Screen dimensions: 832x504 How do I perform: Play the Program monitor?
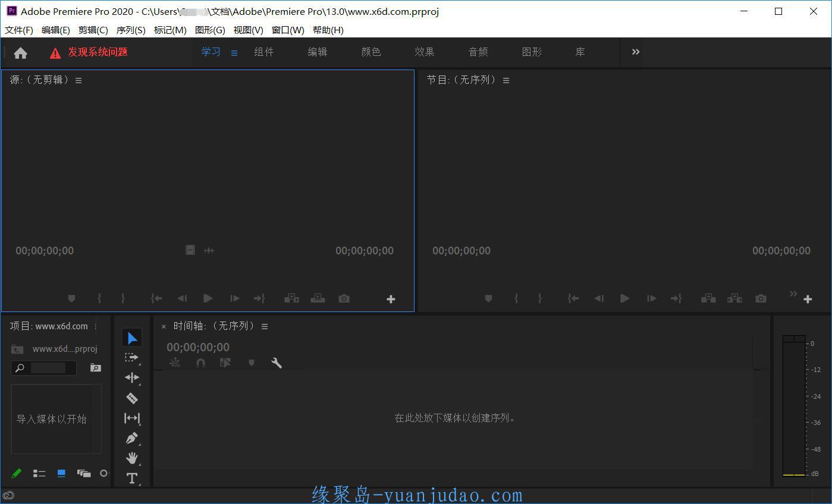point(624,298)
